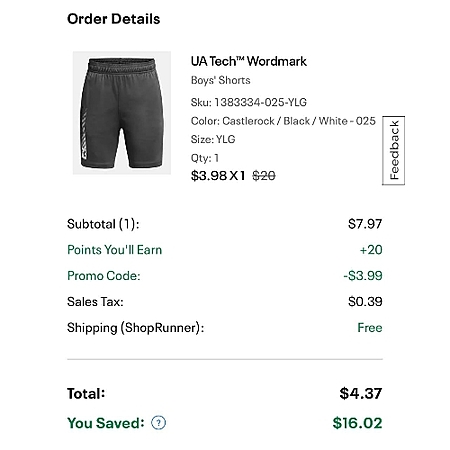
Task: Click the Sales Tax $0.39 amount
Action: [x=365, y=302]
